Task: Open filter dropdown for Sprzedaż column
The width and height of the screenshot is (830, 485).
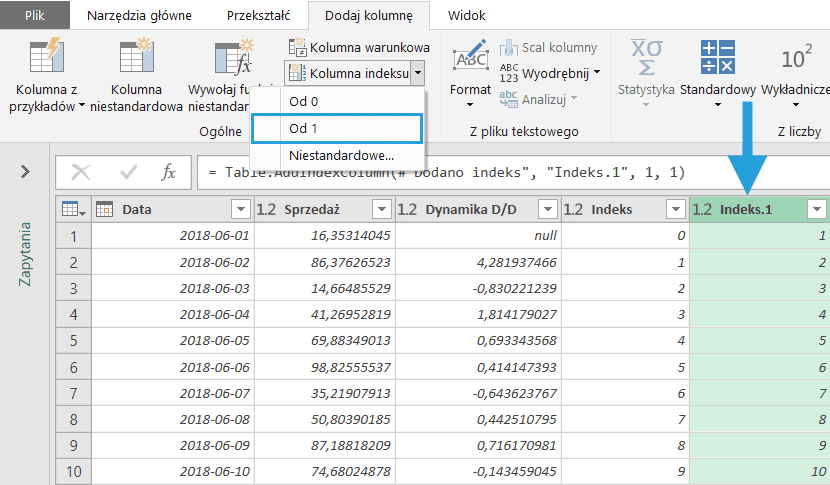Action: pyautogui.click(x=380, y=209)
